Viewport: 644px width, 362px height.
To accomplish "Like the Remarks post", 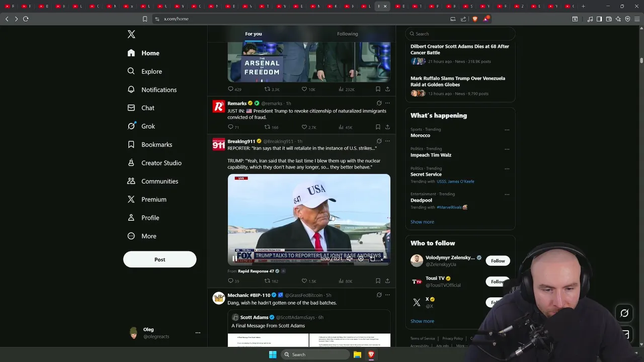I will pyautogui.click(x=308, y=127).
